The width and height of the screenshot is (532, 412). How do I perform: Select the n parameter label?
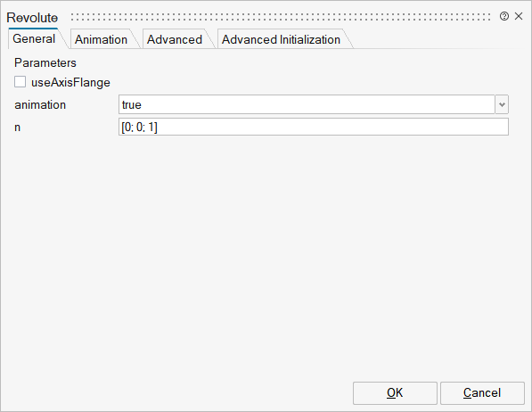(x=17, y=128)
